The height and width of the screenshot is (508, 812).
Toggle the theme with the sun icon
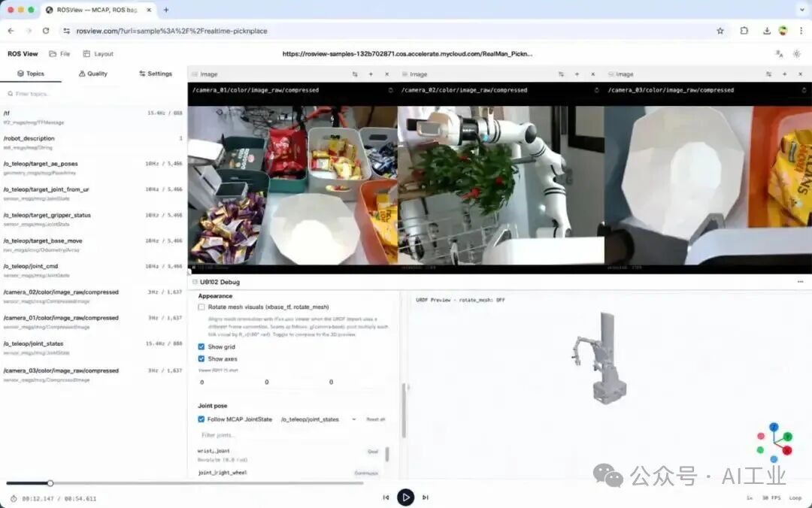796,54
